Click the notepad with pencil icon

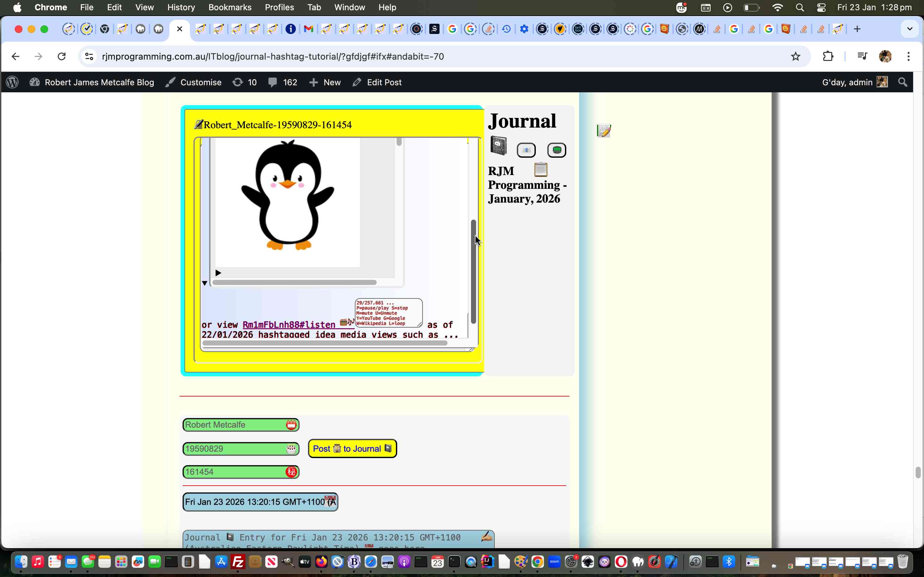(x=604, y=130)
